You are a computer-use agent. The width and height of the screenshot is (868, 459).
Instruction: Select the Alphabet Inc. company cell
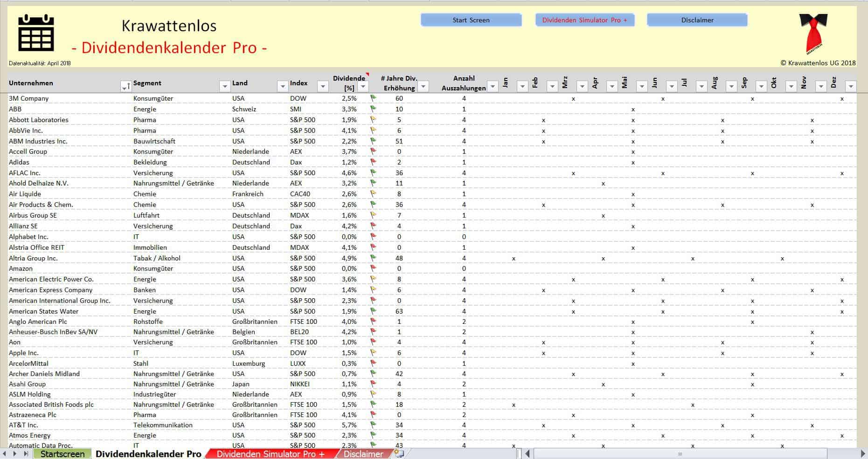click(x=28, y=237)
